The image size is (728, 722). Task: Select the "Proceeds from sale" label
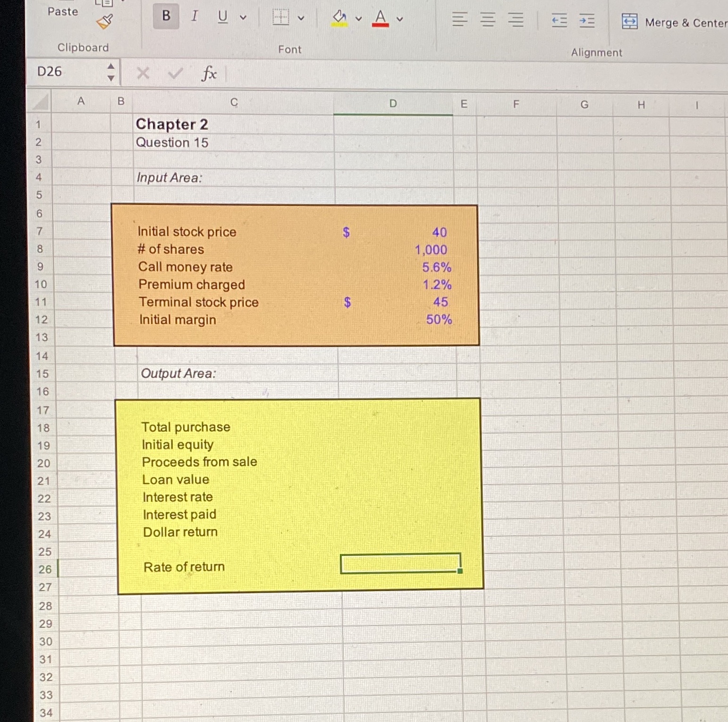[200, 462]
